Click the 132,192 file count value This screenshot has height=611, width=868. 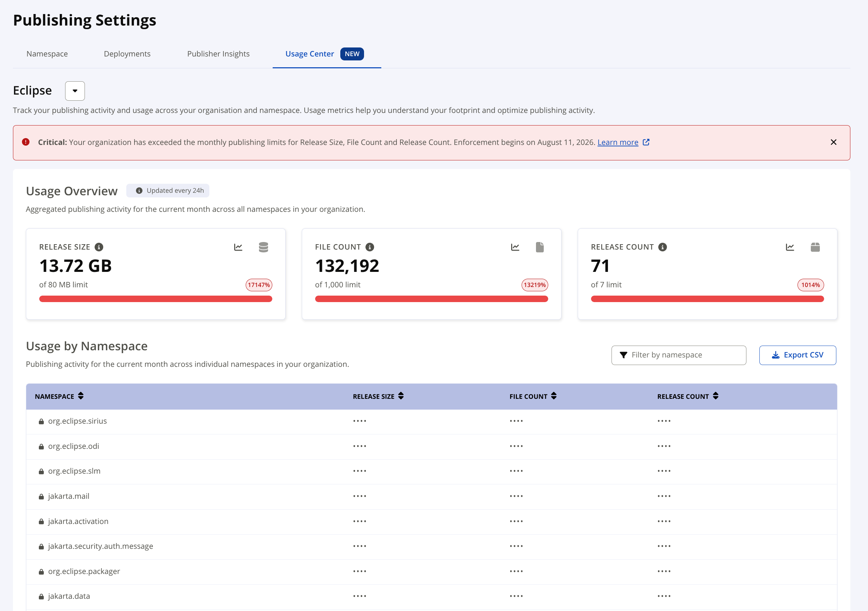point(347,266)
